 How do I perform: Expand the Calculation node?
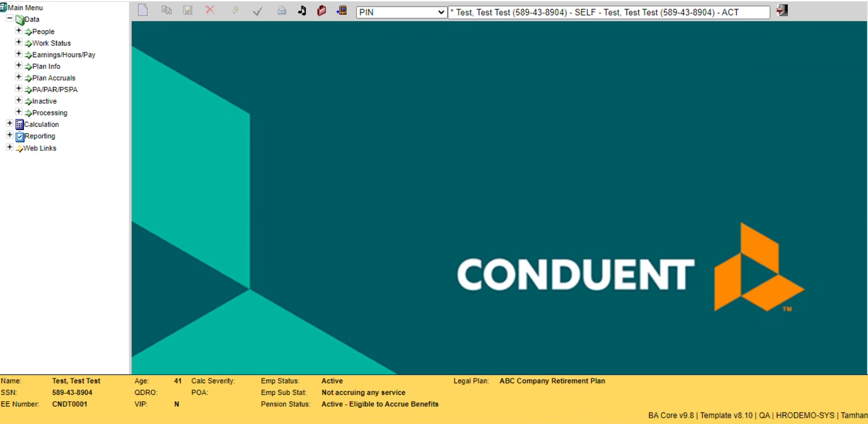[10, 123]
